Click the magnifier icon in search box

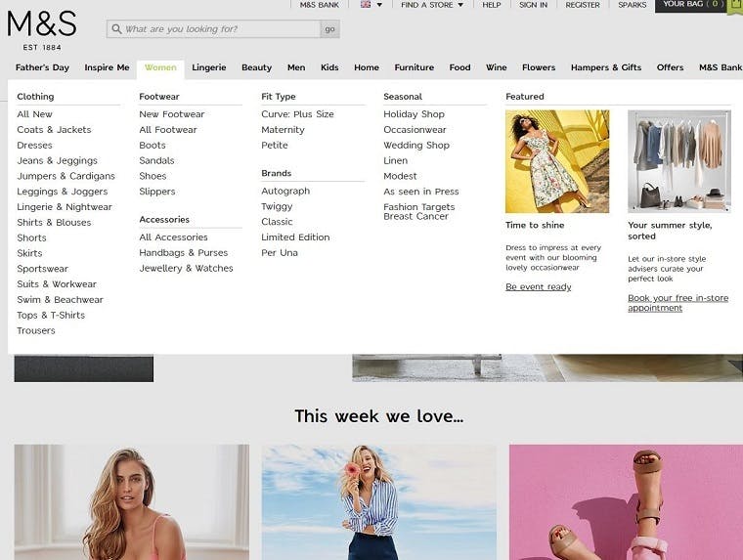click(x=117, y=29)
